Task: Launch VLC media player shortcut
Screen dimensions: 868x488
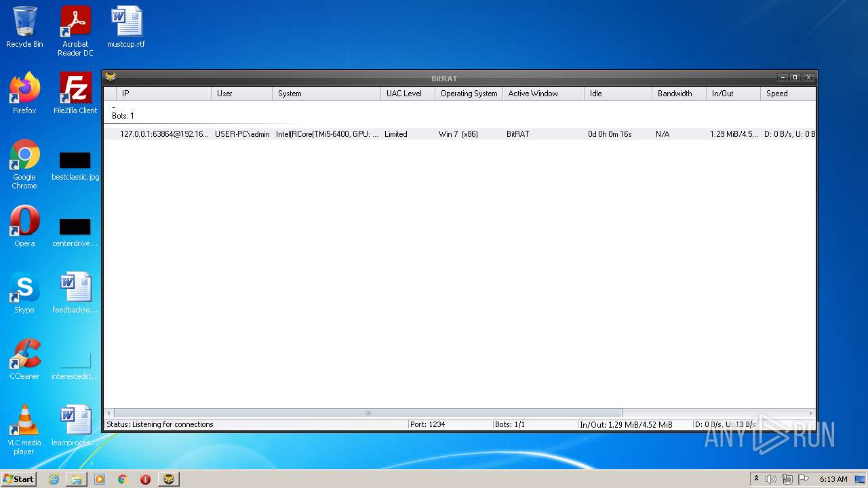Action: (24, 430)
